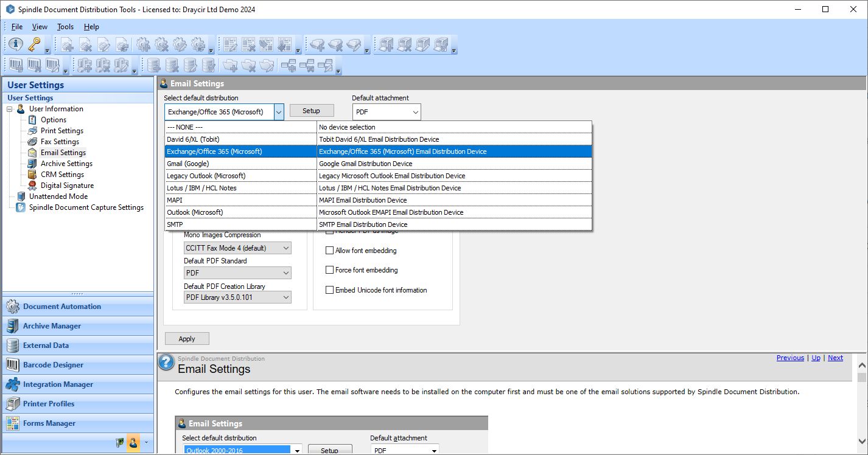868x455 pixels.
Task: Click the Apply button
Action: pos(187,339)
